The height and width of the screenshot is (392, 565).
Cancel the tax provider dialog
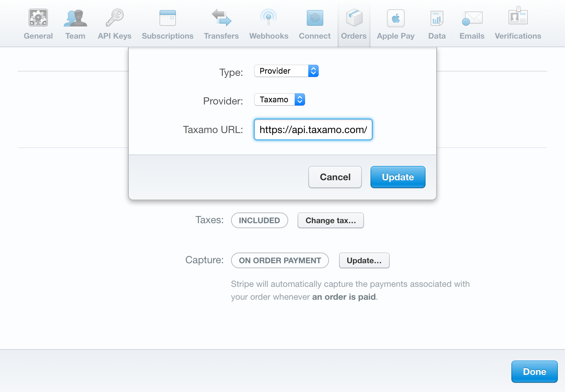point(335,177)
